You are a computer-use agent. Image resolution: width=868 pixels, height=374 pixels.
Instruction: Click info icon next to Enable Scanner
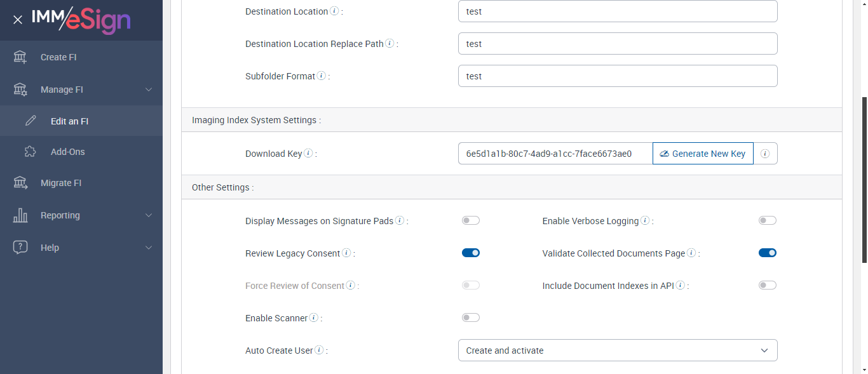coord(314,318)
